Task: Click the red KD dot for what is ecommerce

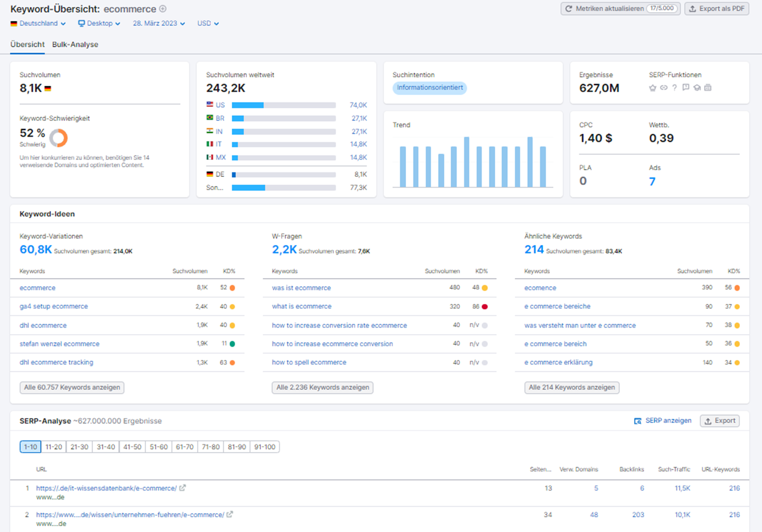Action: pyautogui.click(x=485, y=307)
